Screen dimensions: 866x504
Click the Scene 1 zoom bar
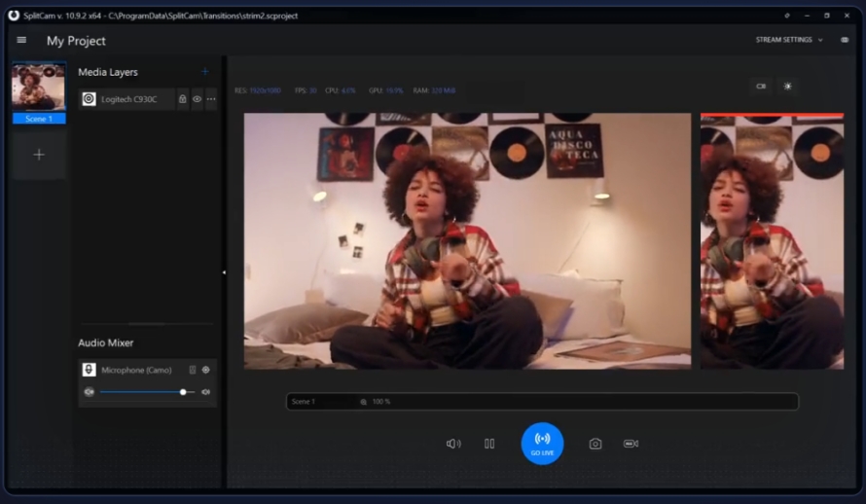coord(542,401)
